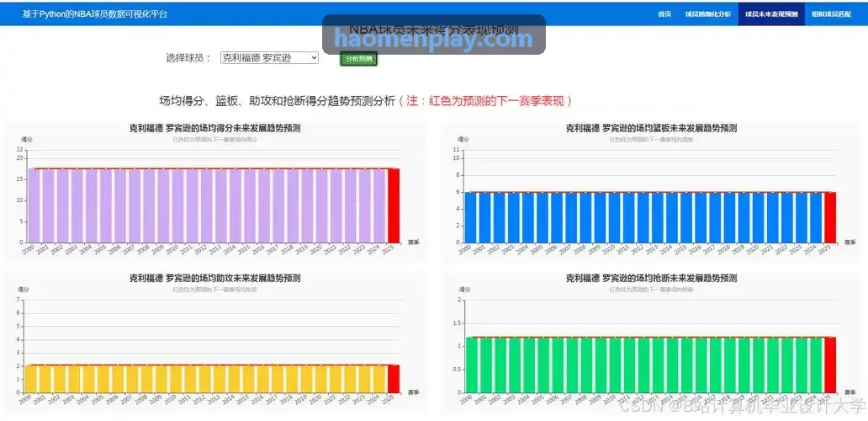Open the 相似球员匹配 page

click(832, 13)
